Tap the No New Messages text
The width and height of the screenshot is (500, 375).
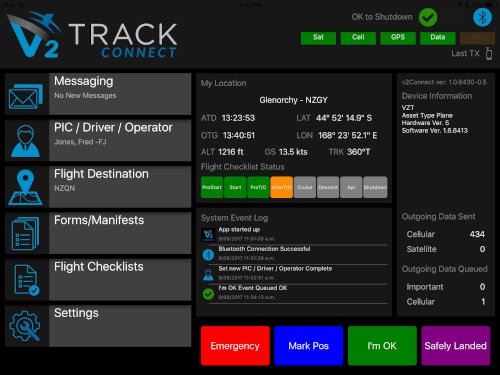85,96
